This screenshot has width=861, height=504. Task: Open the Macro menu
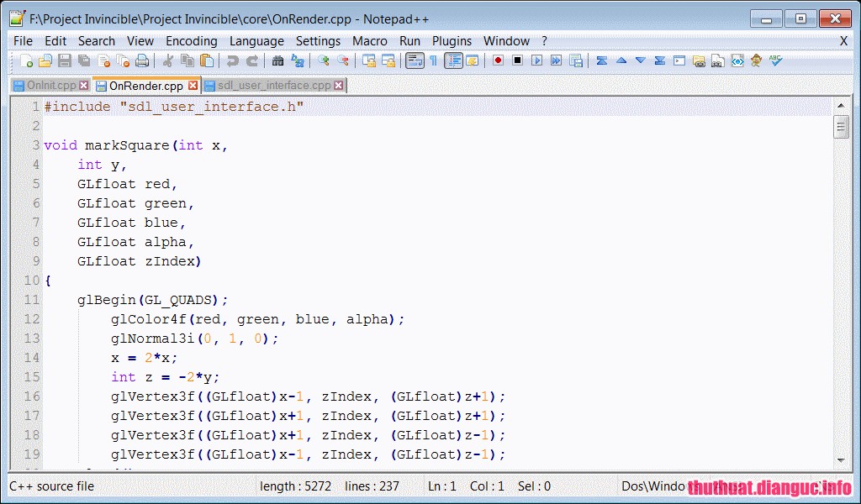[x=370, y=41]
